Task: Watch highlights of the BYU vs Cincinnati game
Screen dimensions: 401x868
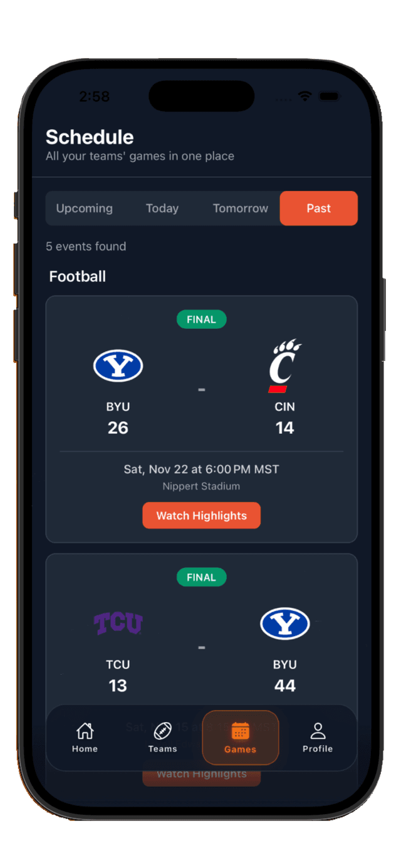Action: click(x=201, y=515)
